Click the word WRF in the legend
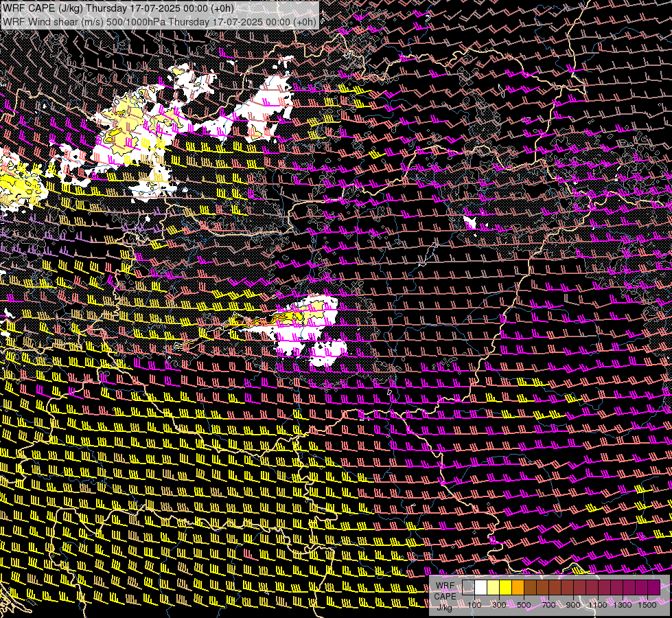 click(445, 586)
